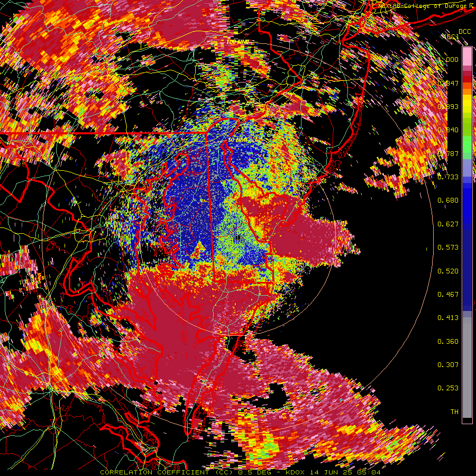Select the 0.307 scale value

[448, 365]
